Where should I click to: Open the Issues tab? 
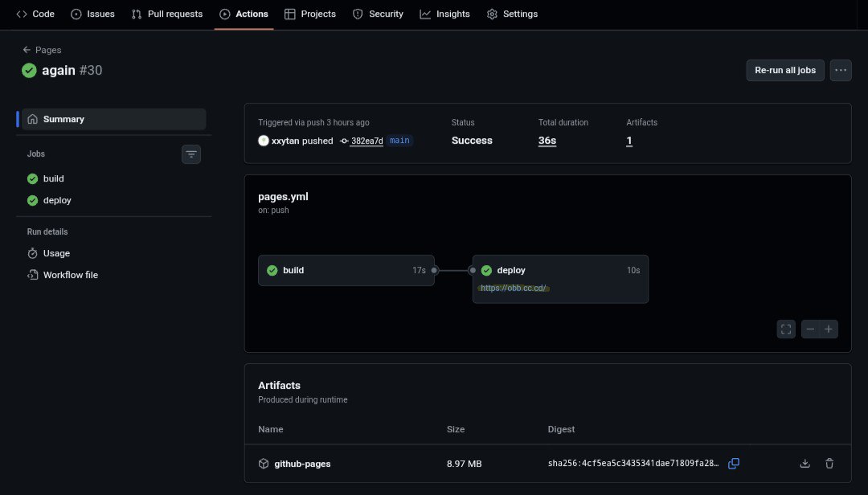pos(92,14)
